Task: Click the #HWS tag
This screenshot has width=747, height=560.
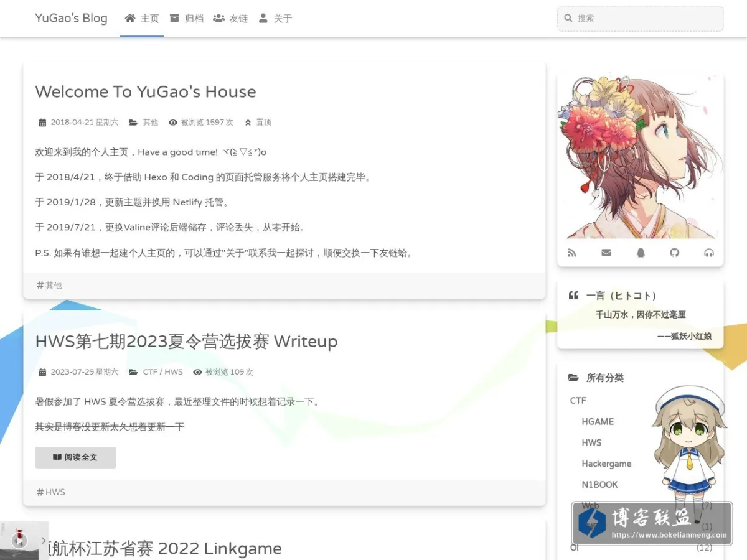Action: pyautogui.click(x=50, y=492)
